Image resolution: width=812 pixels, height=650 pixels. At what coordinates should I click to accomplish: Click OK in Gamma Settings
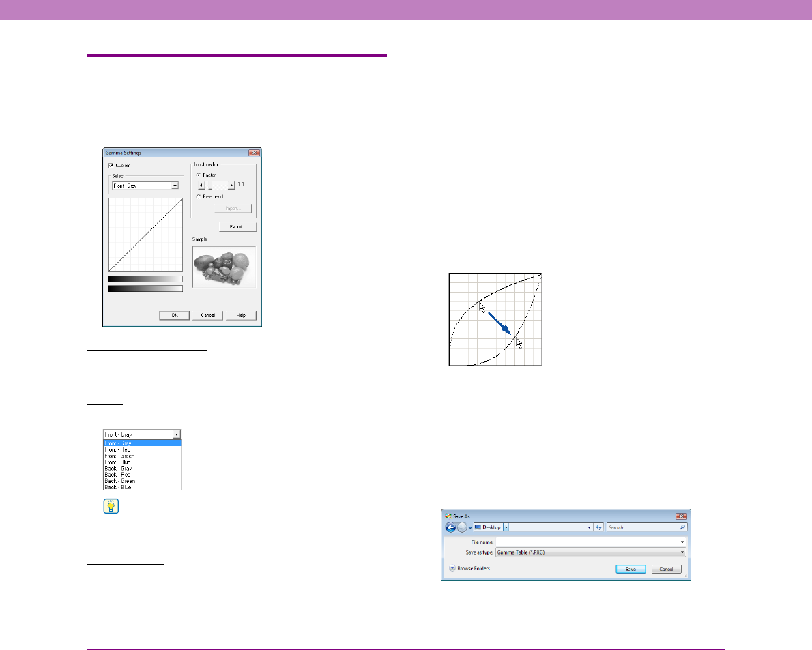click(175, 315)
